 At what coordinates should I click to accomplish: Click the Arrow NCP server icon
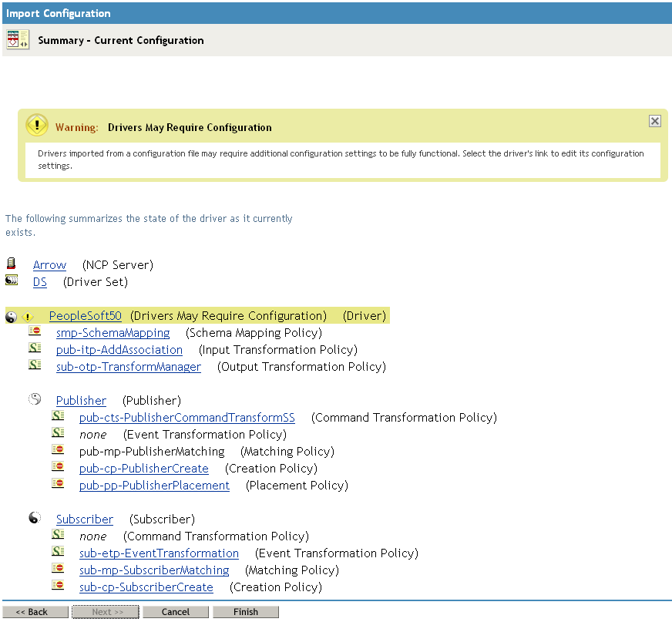(x=11, y=264)
